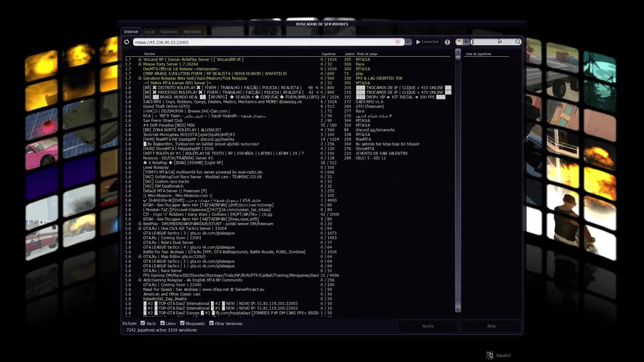Click the Conectar play button
Screen dimensions: 644x362
427,42
